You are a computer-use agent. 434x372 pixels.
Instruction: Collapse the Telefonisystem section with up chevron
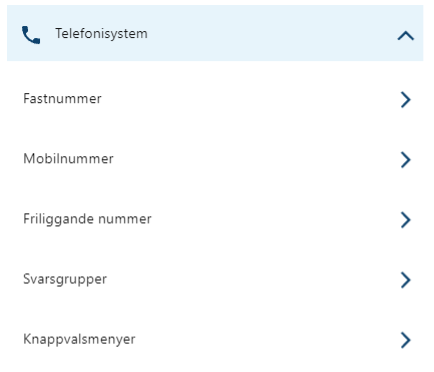405,35
